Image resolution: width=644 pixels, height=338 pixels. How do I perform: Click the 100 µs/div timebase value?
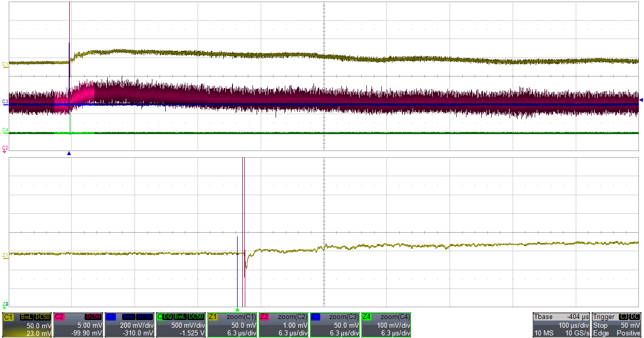(573, 326)
